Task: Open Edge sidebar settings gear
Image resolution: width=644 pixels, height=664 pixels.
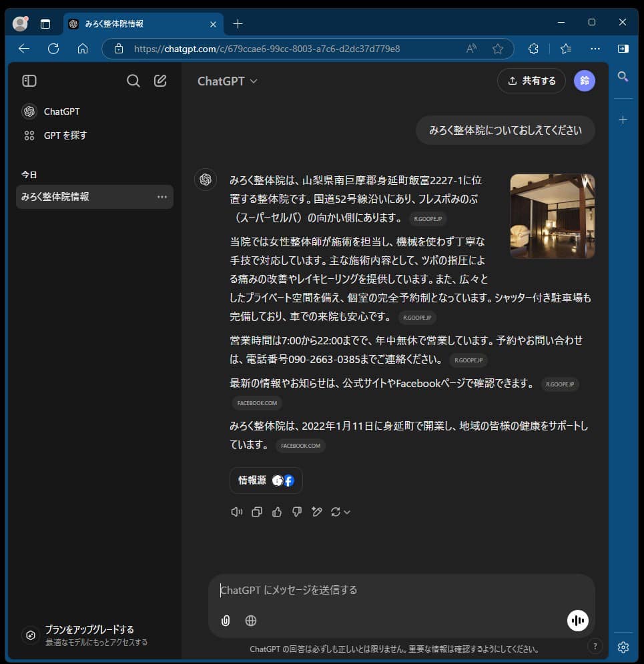Action: pyautogui.click(x=623, y=647)
